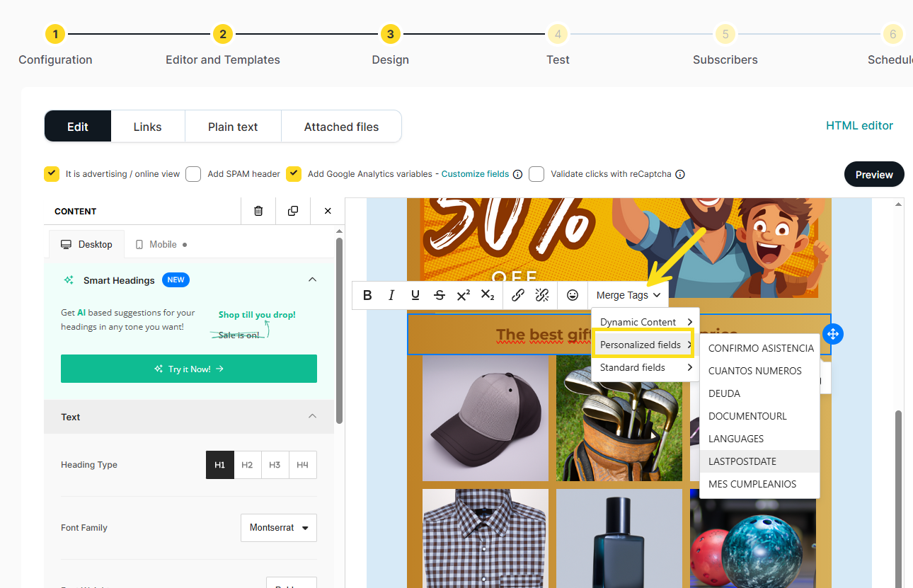Enable Add SPAM header checkbox
Screen dimensions: 913x588
click(x=193, y=174)
